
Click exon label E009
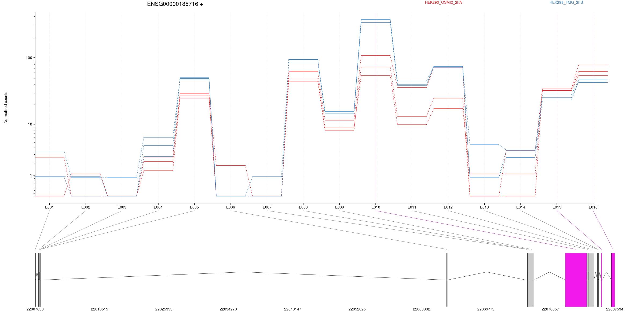[x=339, y=207]
